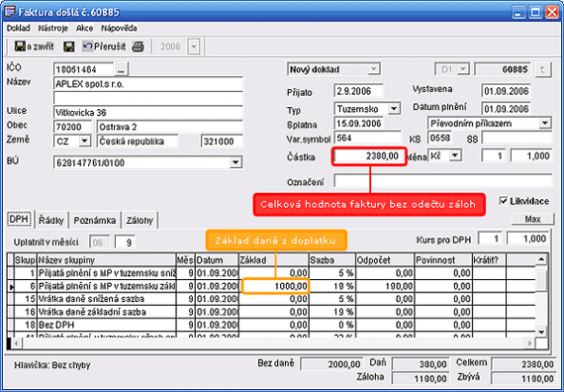Save and close the invoice
The width and height of the screenshot is (564, 392).
34,47
